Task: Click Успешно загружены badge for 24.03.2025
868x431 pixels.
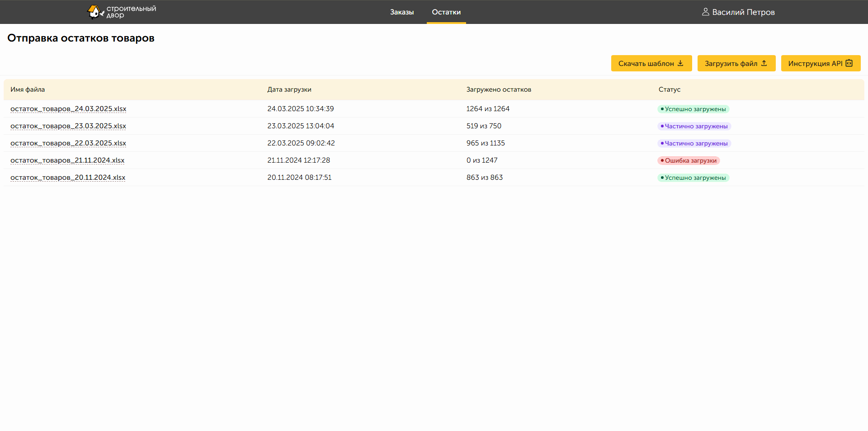Action: click(693, 109)
